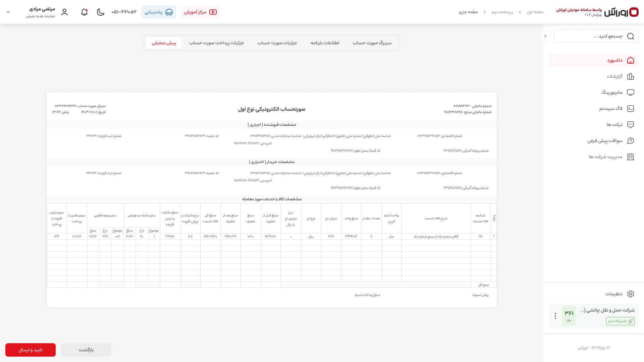Switch to the سربرگ صورت حساب tab
This screenshot has width=644, height=362.
[372, 43]
